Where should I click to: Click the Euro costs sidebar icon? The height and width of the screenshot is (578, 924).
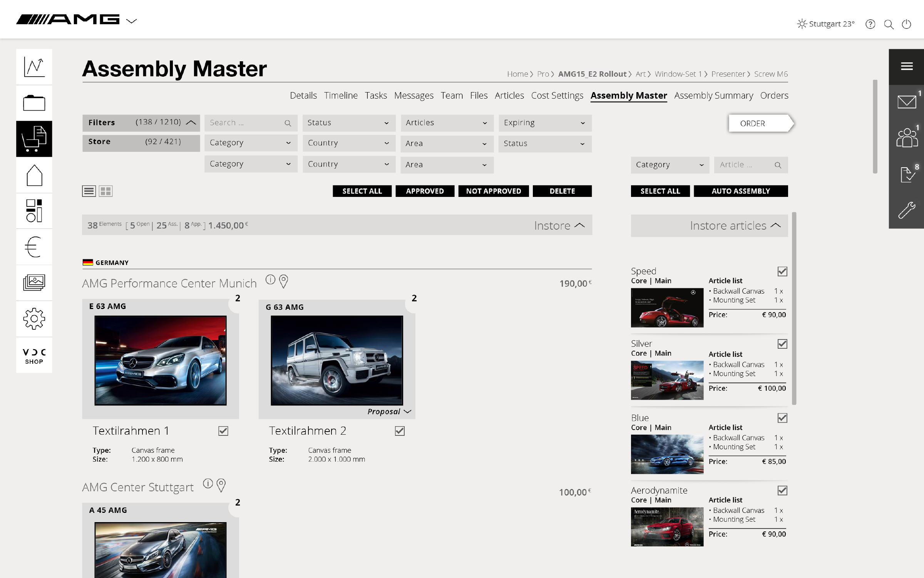(34, 247)
